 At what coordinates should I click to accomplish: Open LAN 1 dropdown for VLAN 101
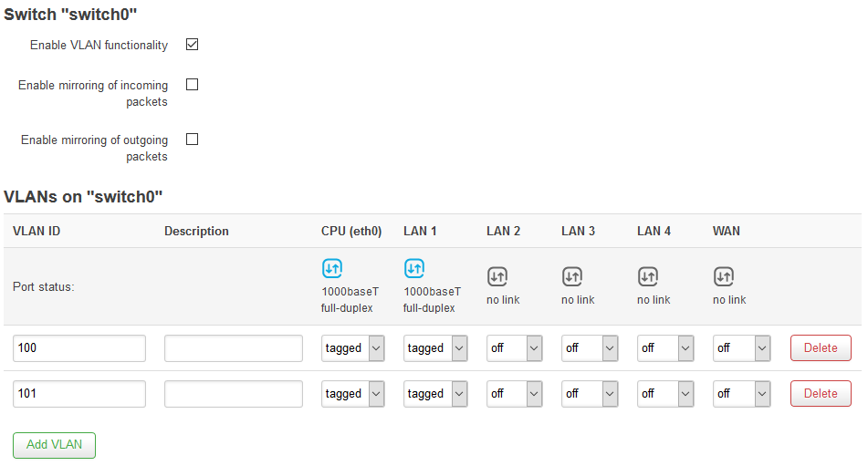435,394
